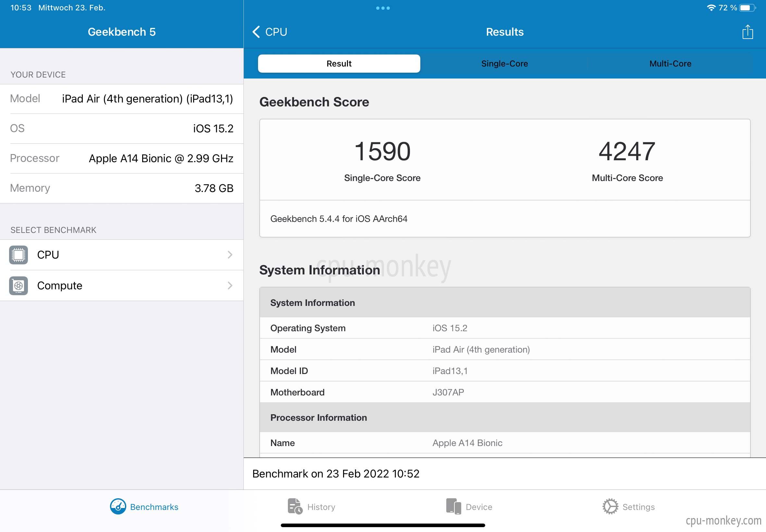This screenshot has width=766, height=532.
Task: Tap the Single-Core Score 1590 value
Action: (x=382, y=151)
